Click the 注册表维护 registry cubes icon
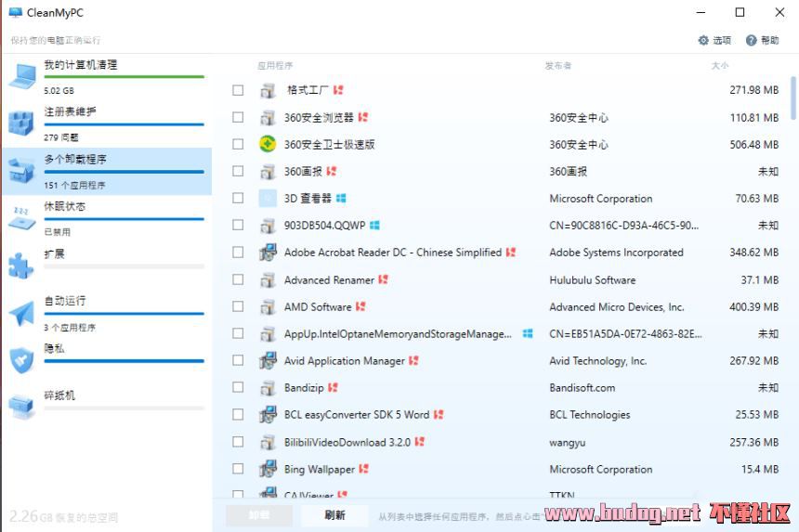 pyautogui.click(x=20, y=123)
